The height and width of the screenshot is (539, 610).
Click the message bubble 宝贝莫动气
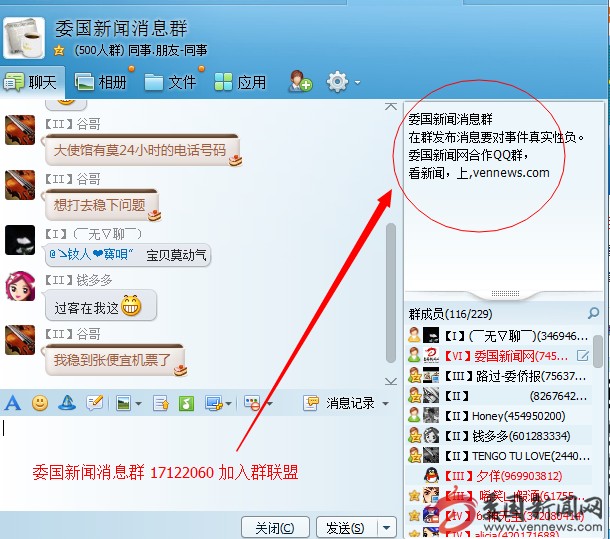coord(128,255)
